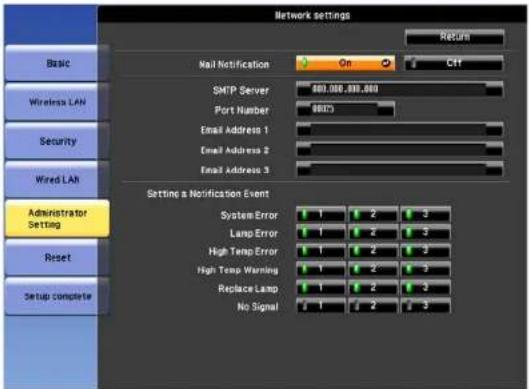The height and width of the screenshot is (389, 529).
Task: Open the Security tab
Action: point(57,141)
